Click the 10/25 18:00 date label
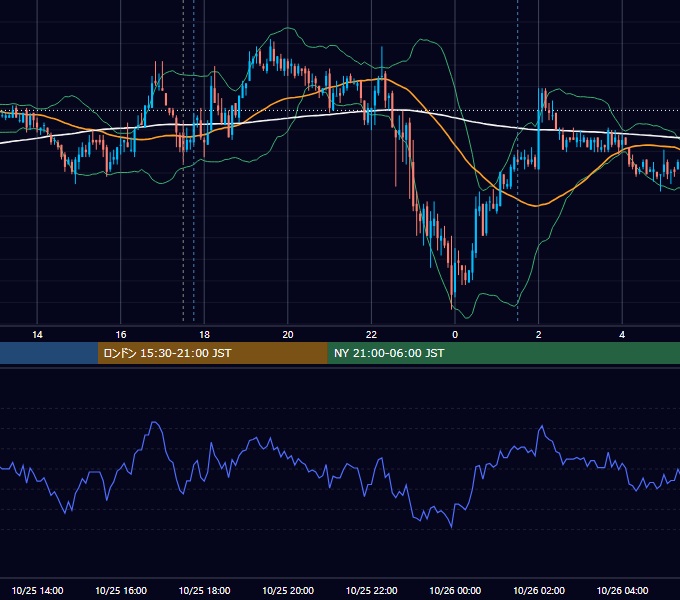The height and width of the screenshot is (600, 680). point(204,590)
